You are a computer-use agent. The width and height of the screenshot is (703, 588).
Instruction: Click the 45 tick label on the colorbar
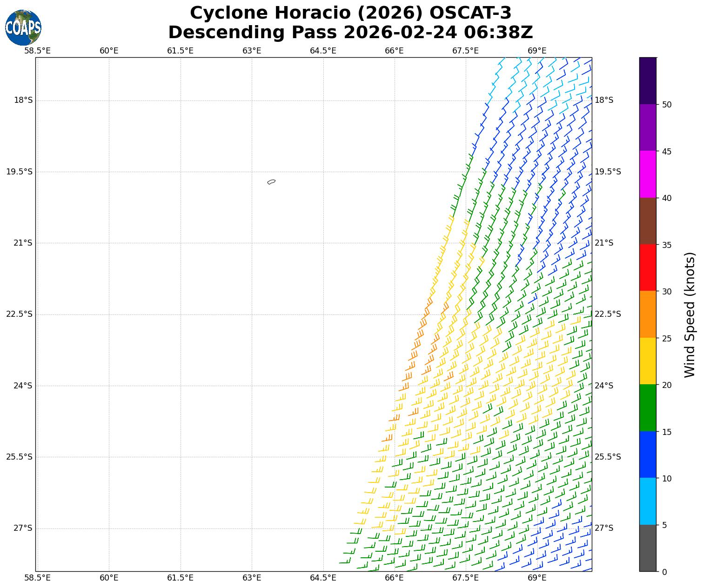coord(667,152)
